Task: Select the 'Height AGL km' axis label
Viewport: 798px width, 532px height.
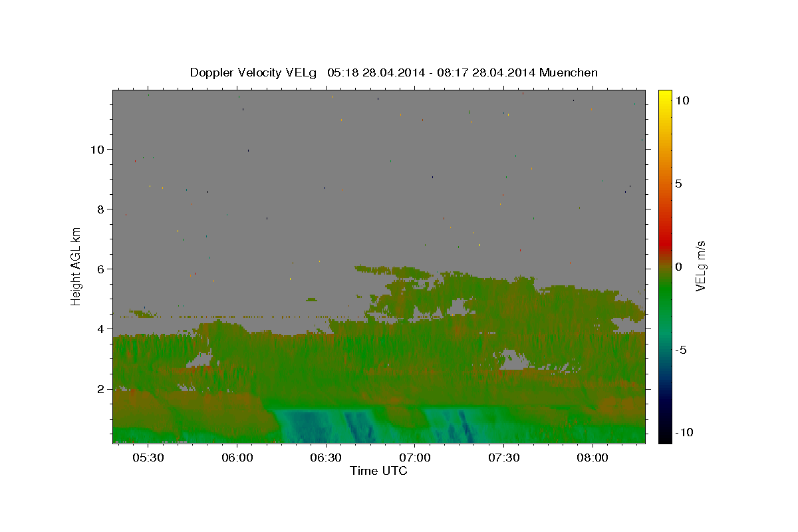Action: tap(76, 266)
